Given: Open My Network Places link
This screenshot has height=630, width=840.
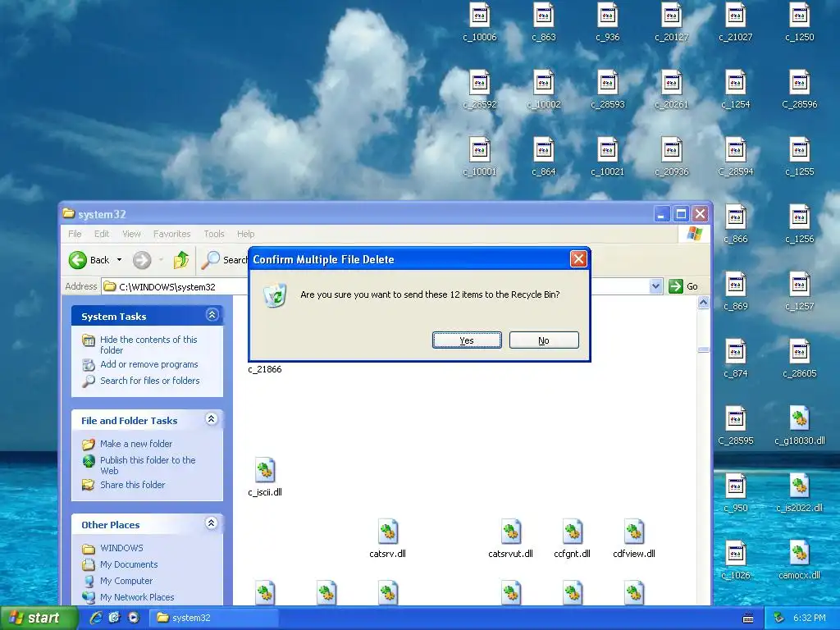Looking at the screenshot, I should tap(137, 597).
